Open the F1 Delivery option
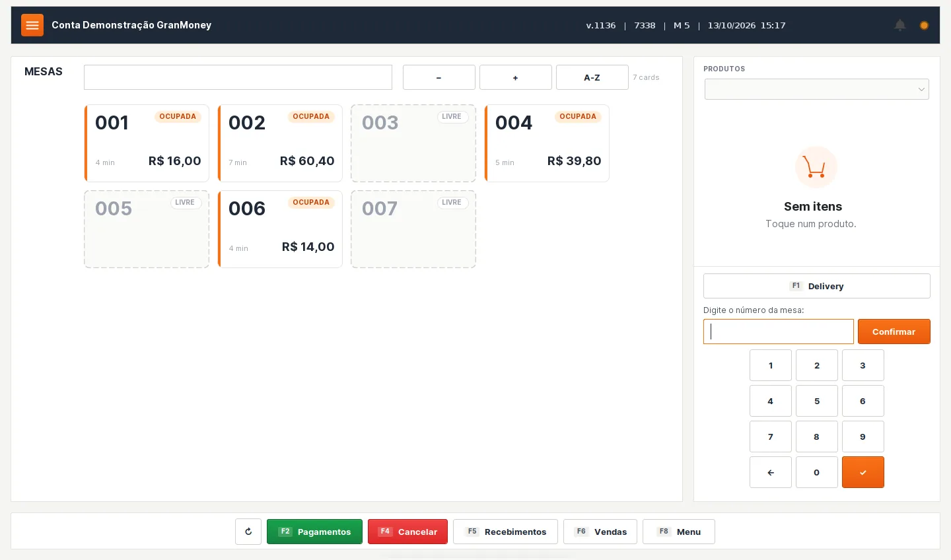This screenshot has height=560, width=951. 817,286
